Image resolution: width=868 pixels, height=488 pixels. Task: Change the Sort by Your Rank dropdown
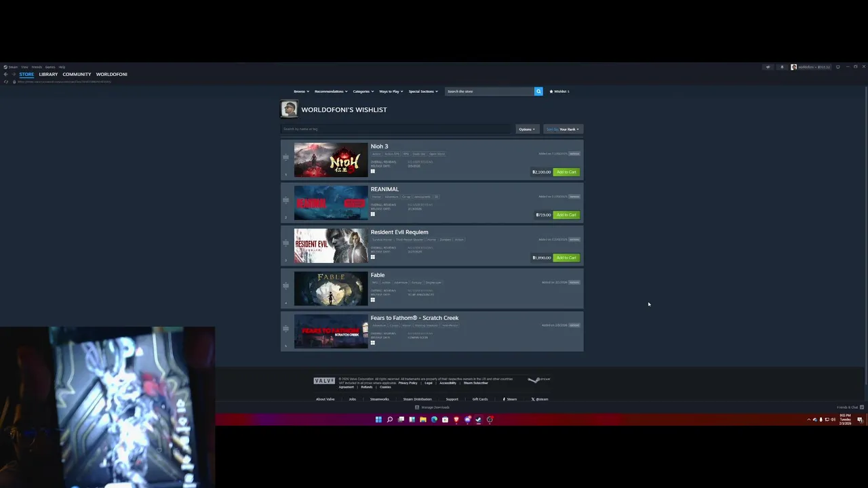563,129
